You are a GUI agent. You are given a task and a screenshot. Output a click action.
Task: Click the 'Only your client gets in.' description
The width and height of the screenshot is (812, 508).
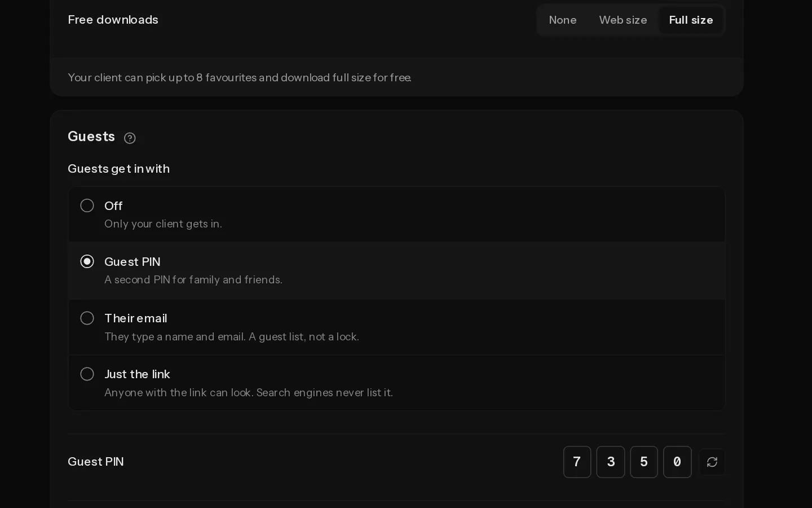pos(163,224)
